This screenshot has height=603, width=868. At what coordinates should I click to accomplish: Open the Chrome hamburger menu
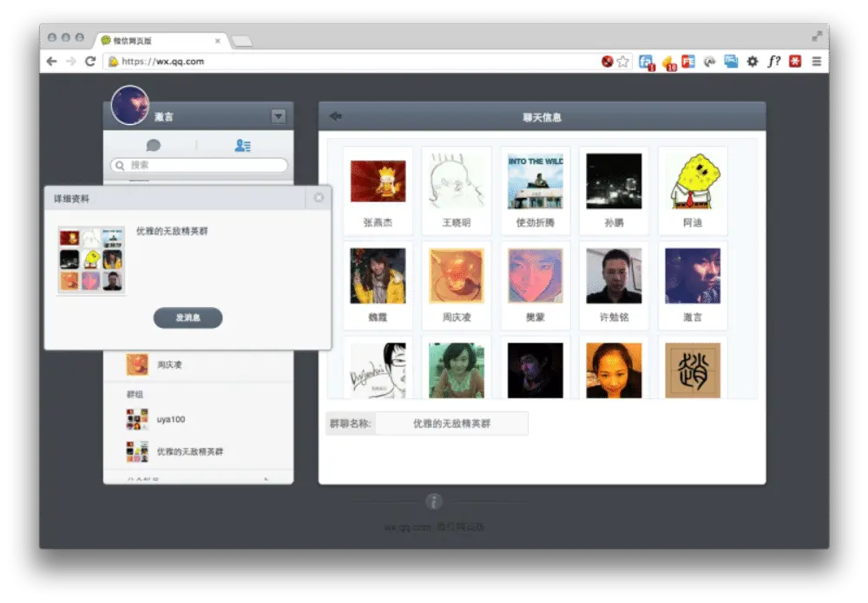816,62
